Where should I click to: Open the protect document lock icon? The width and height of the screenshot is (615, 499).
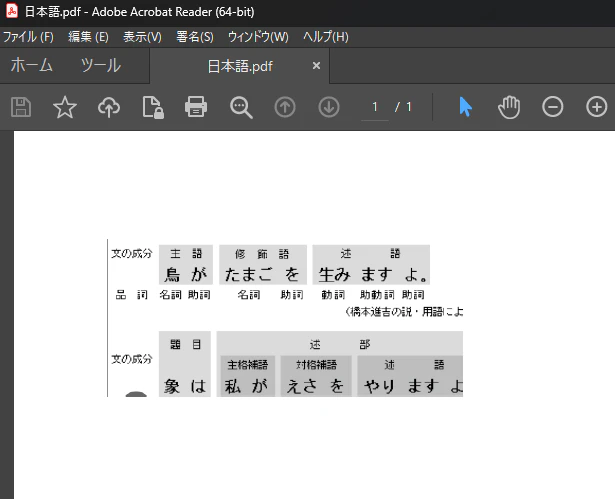[x=153, y=107]
